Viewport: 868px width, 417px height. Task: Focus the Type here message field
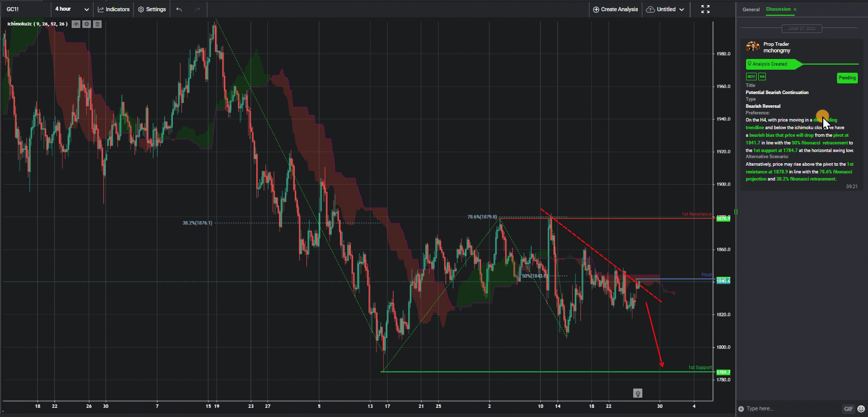[x=793, y=409]
